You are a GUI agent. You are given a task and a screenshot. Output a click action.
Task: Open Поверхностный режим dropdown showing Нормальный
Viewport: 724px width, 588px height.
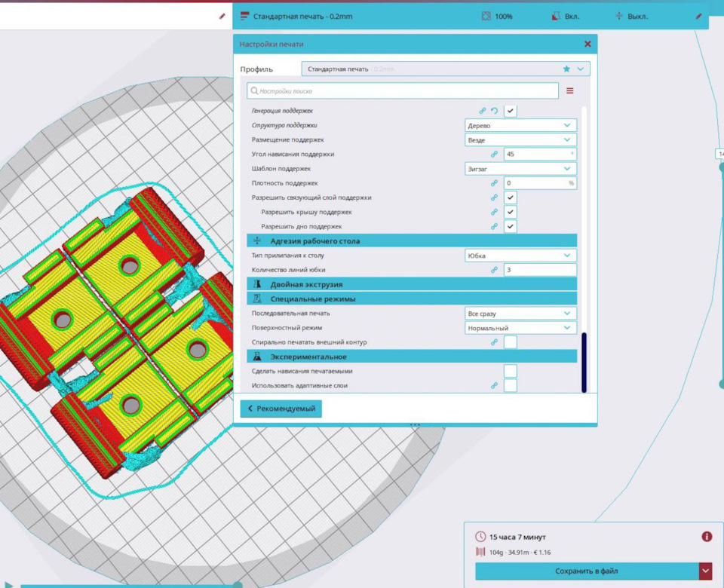pyautogui.click(x=520, y=328)
